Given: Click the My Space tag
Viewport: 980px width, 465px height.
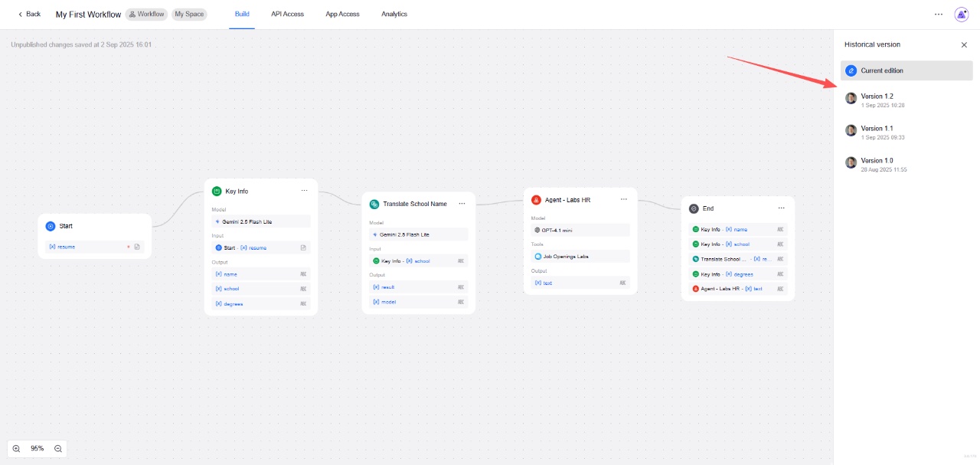Looking at the screenshot, I should [189, 14].
